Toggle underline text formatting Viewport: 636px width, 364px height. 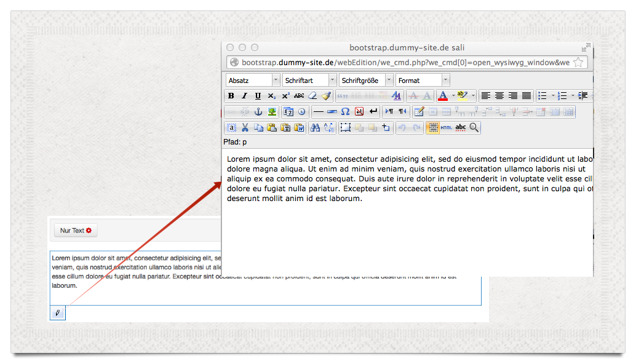258,96
